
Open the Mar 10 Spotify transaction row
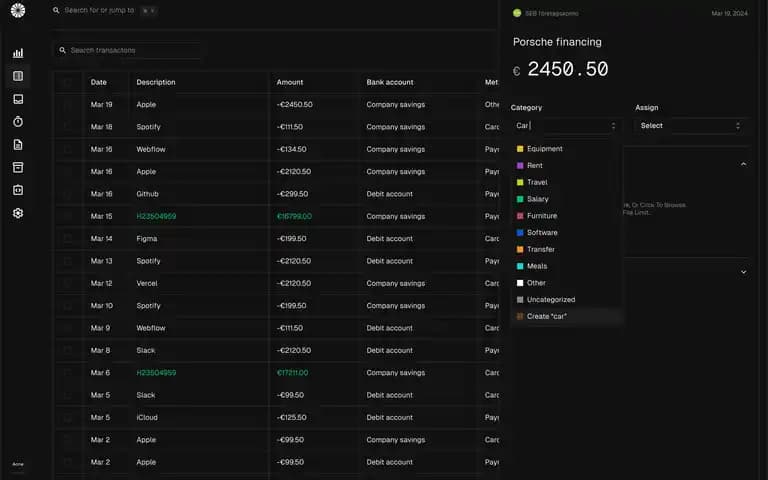pos(277,306)
